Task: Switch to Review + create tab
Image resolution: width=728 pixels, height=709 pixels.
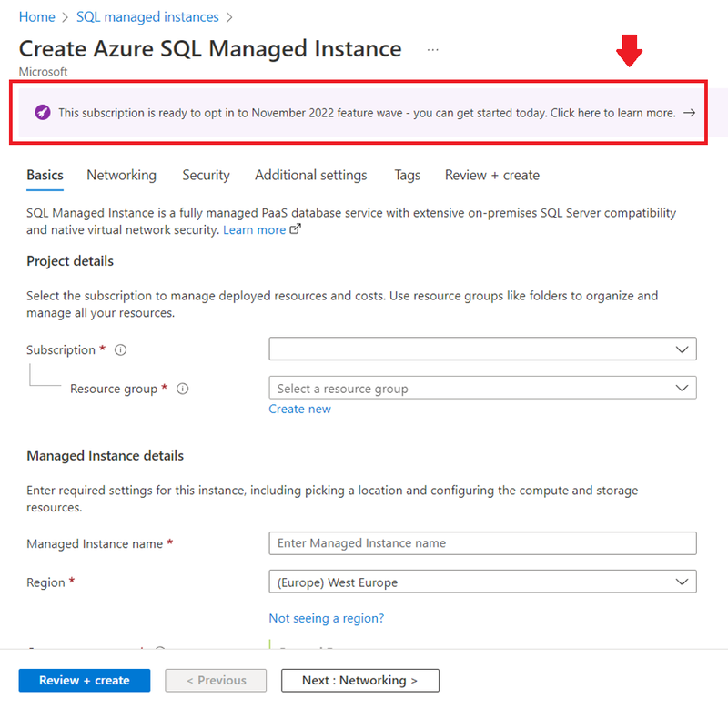Action: coord(492,175)
